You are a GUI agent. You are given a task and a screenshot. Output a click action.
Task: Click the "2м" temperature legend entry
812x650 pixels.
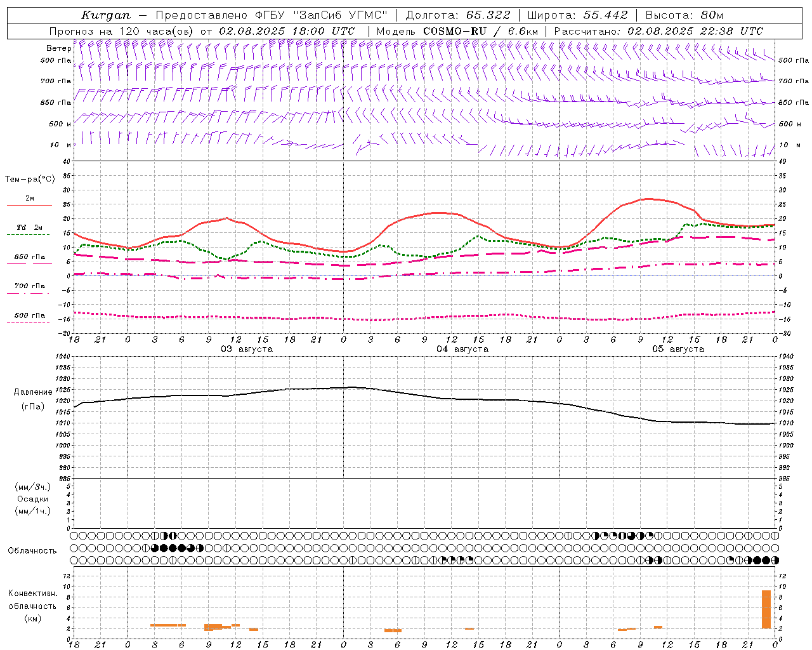click(29, 199)
